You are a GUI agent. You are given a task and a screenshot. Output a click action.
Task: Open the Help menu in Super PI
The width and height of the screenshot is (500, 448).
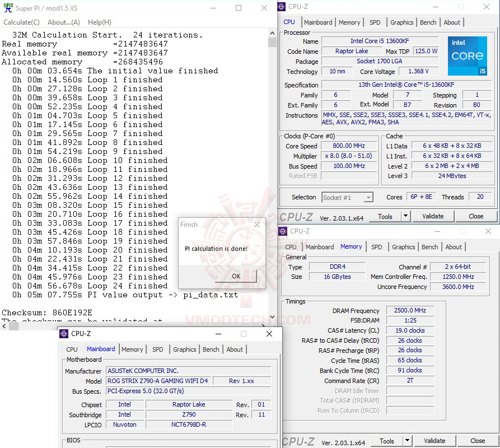coord(99,22)
